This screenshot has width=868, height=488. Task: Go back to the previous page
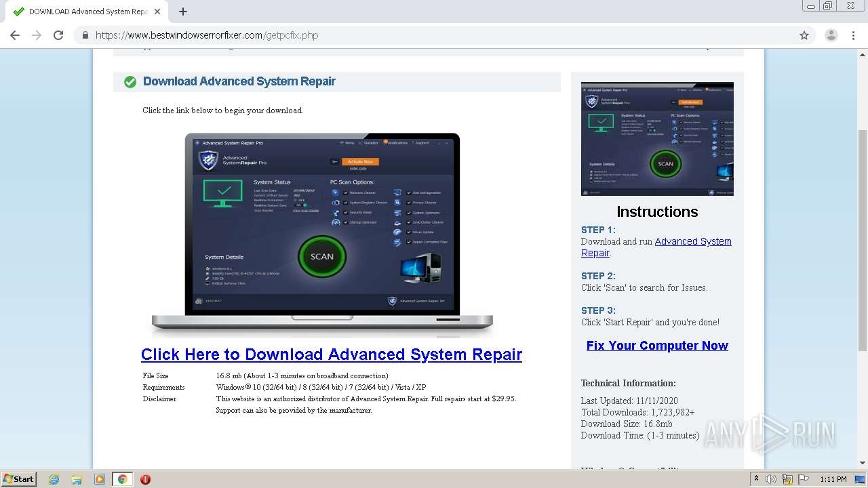15,35
